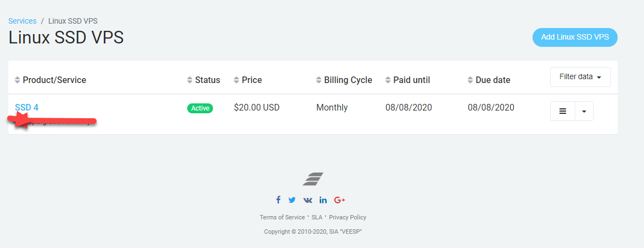Open Twitter social icon in footer
This screenshot has width=644, height=248.
point(292,200)
